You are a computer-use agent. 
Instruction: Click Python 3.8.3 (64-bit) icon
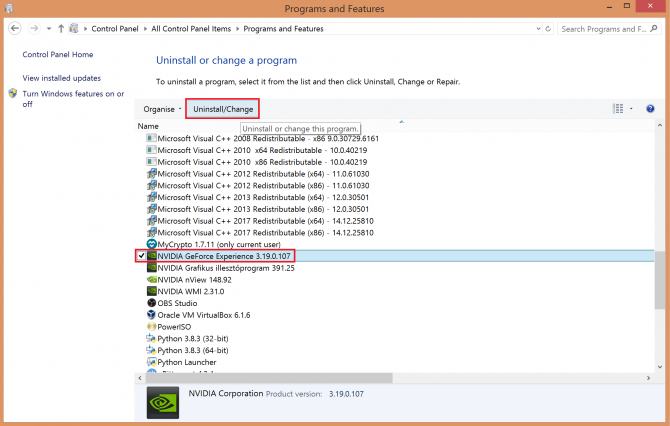(x=151, y=350)
